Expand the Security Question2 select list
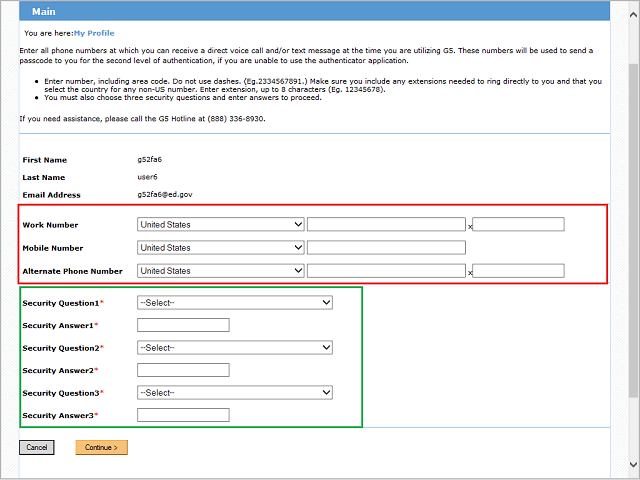640x480 pixels. (235, 347)
